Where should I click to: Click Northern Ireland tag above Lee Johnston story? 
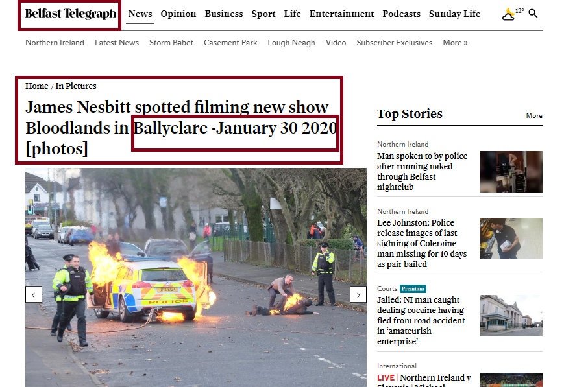pos(403,211)
